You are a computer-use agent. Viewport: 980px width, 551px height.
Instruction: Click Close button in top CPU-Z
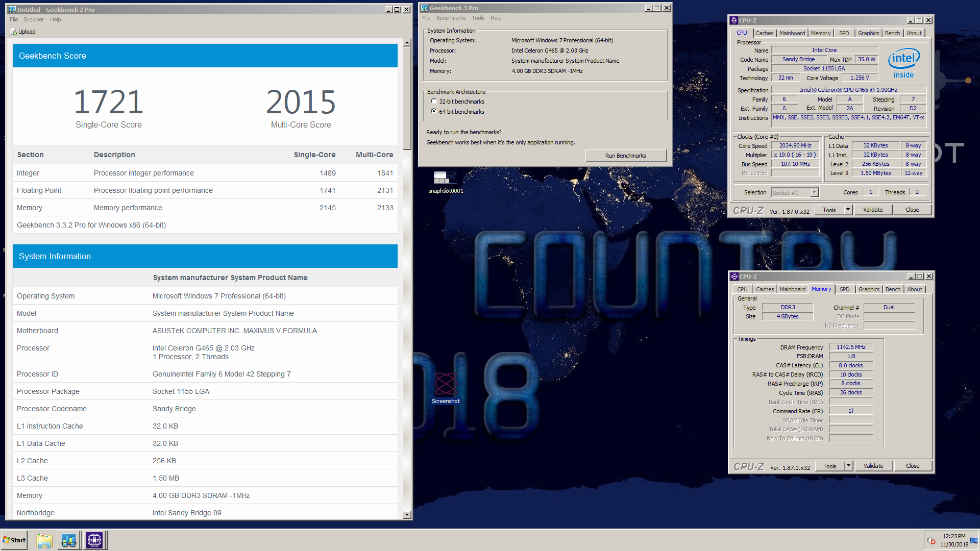pyautogui.click(x=912, y=210)
